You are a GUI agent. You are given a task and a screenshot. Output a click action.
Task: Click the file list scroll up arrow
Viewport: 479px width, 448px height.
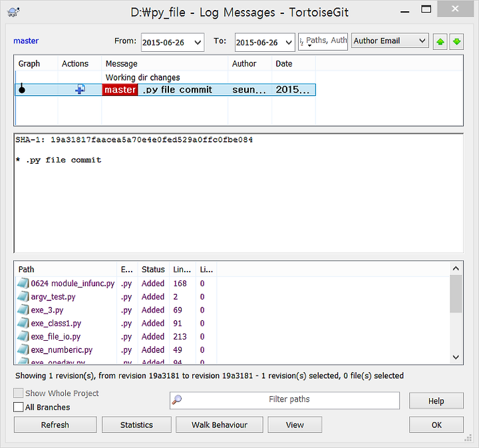456,269
